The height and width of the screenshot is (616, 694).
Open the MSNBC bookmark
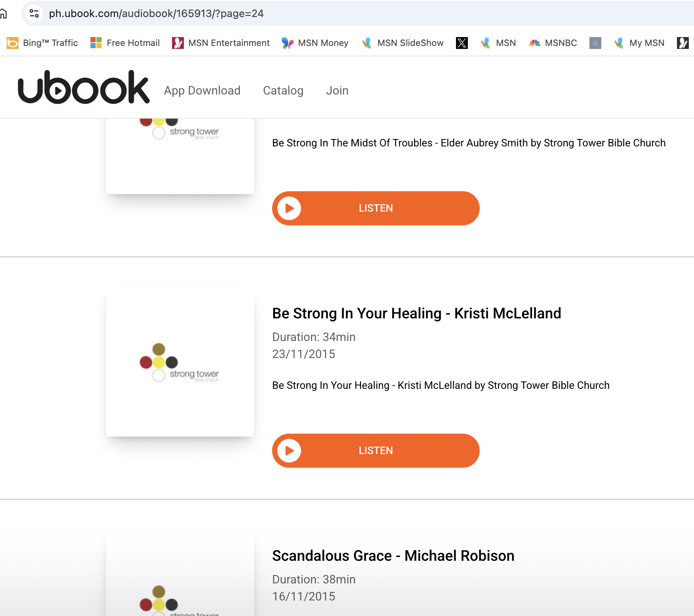(553, 43)
